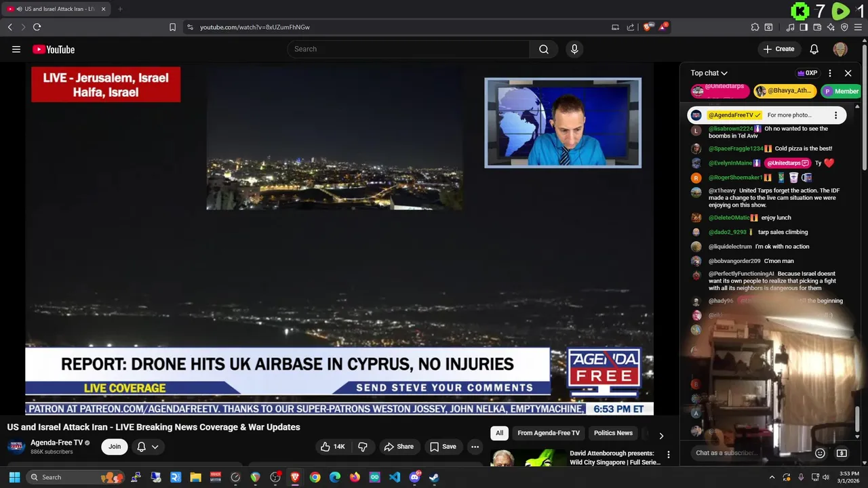Viewport: 868px width, 488px height.
Task: Share page via address bar icon
Action: (x=631, y=27)
